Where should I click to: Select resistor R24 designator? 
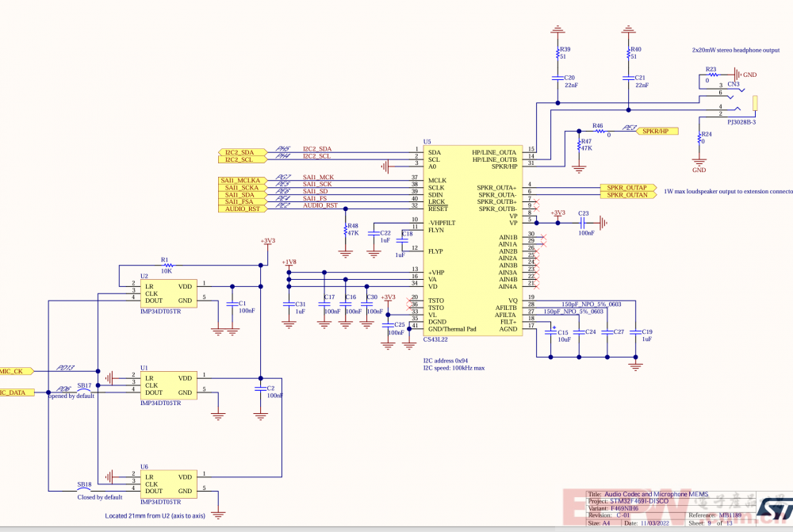pyautogui.click(x=707, y=134)
